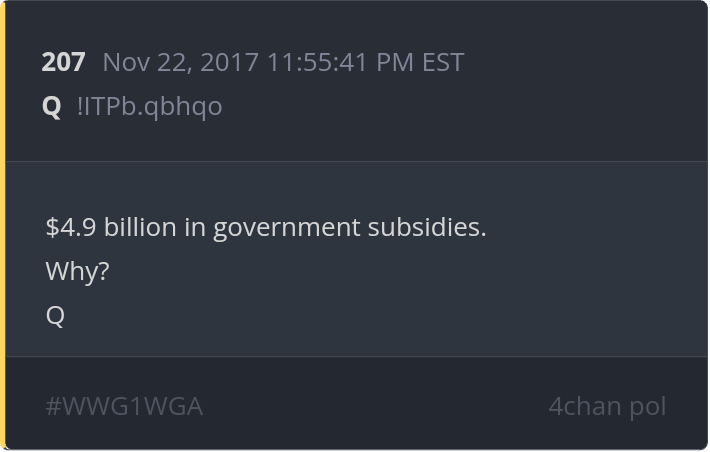
Task: Click the '$4.9' amount in the post
Action: pyautogui.click(x=71, y=227)
